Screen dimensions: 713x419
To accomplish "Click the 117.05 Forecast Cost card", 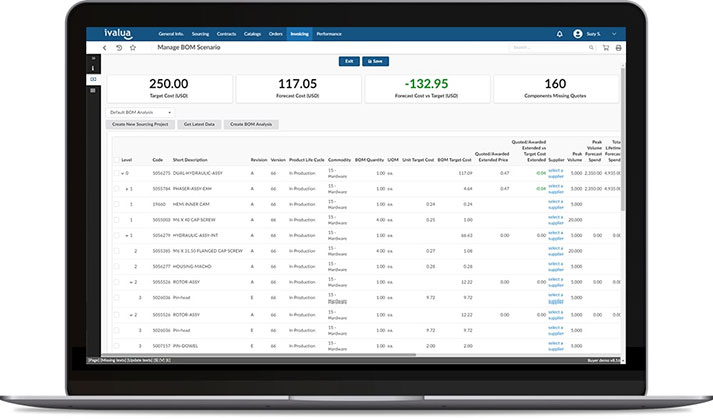I will [298, 89].
